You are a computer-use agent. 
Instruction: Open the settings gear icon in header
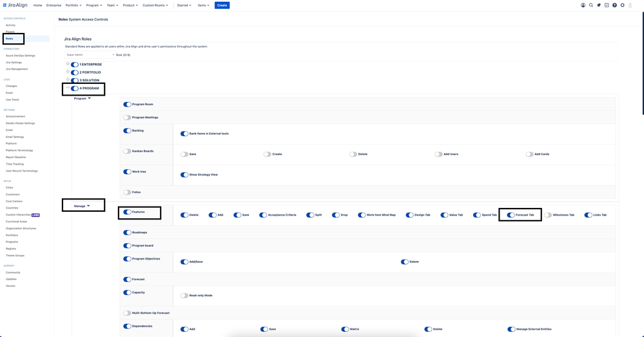click(x=622, y=5)
